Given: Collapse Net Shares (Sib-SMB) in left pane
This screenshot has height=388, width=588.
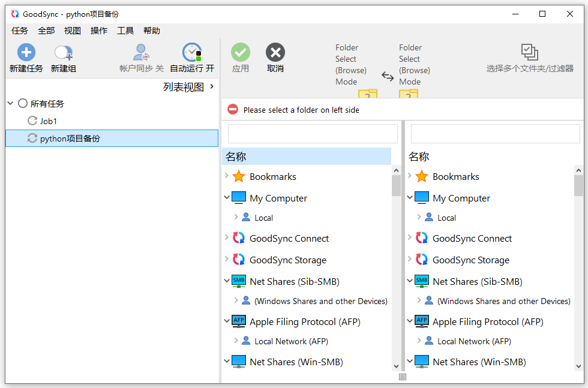Looking at the screenshot, I should pos(227,281).
